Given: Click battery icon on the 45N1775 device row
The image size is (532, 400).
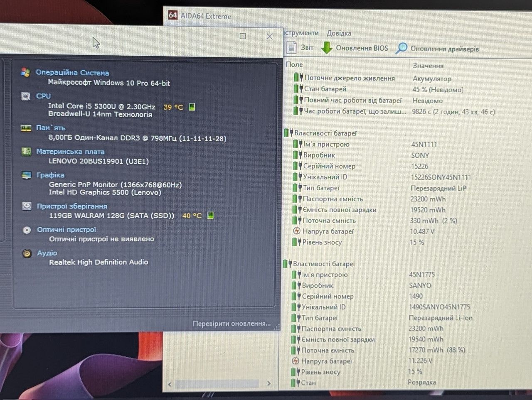Looking at the screenshot, I should point(296,275).
